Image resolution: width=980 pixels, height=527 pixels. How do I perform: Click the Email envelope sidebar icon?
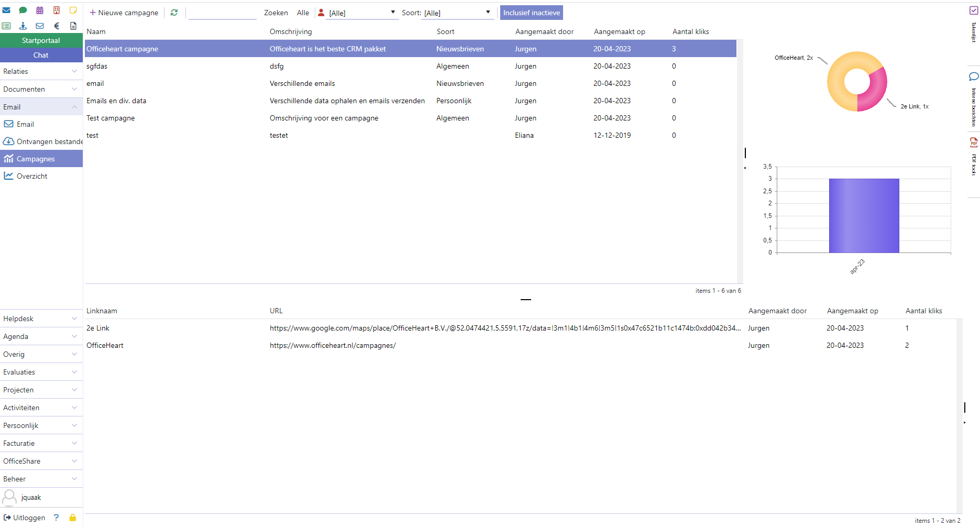[8, 124]
